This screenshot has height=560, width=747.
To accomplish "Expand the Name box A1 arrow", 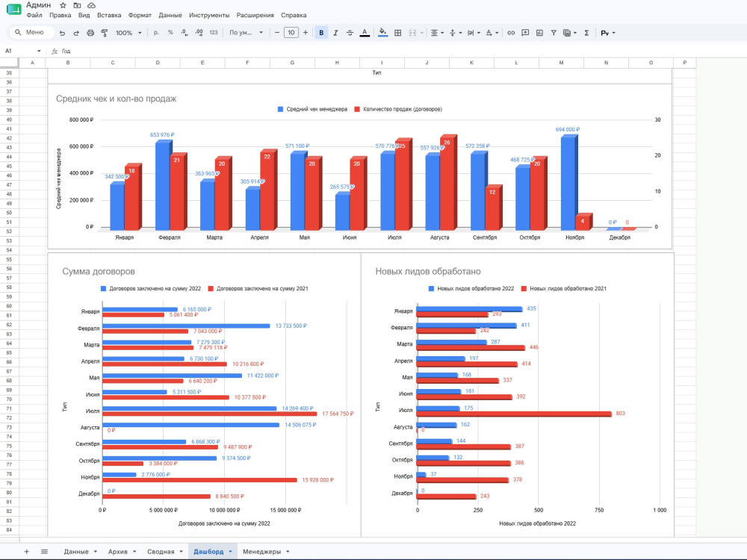I will tap(39, 51).
